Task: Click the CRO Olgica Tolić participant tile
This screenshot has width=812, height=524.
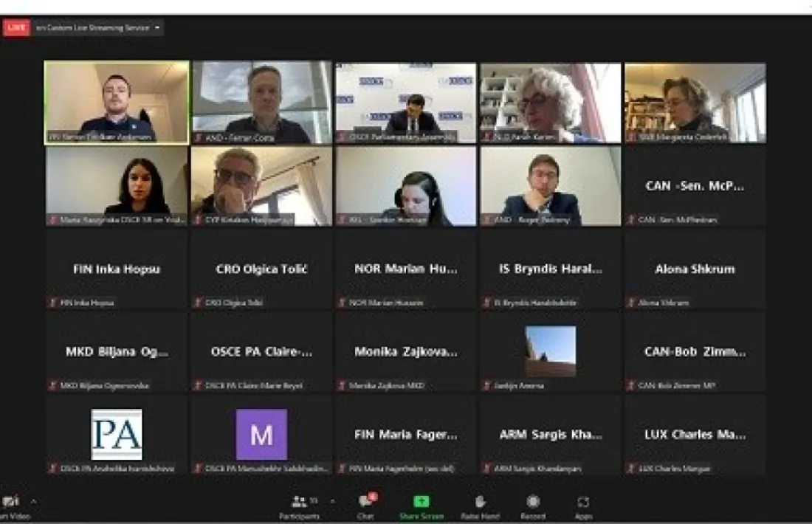Action: (261, 269)
